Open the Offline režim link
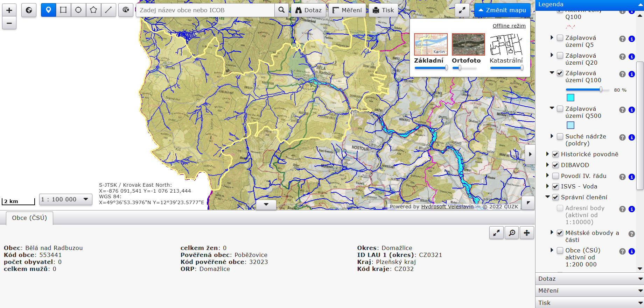The height and width of the screenshot is (308, 644). 509,26
